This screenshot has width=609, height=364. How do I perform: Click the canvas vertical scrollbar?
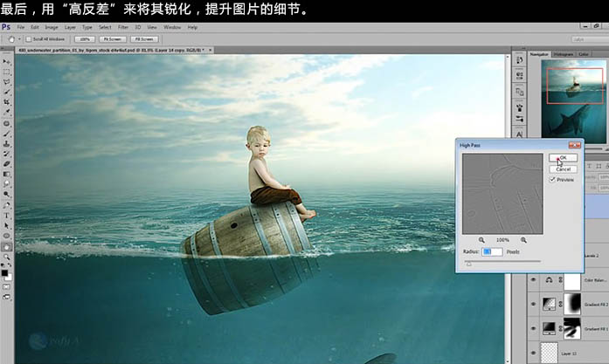(x=508, y=209)
